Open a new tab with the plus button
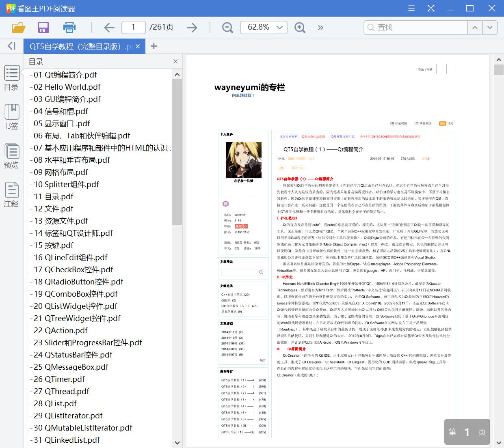The width and height of the screenshot is (504, 448). click(154, 46)
